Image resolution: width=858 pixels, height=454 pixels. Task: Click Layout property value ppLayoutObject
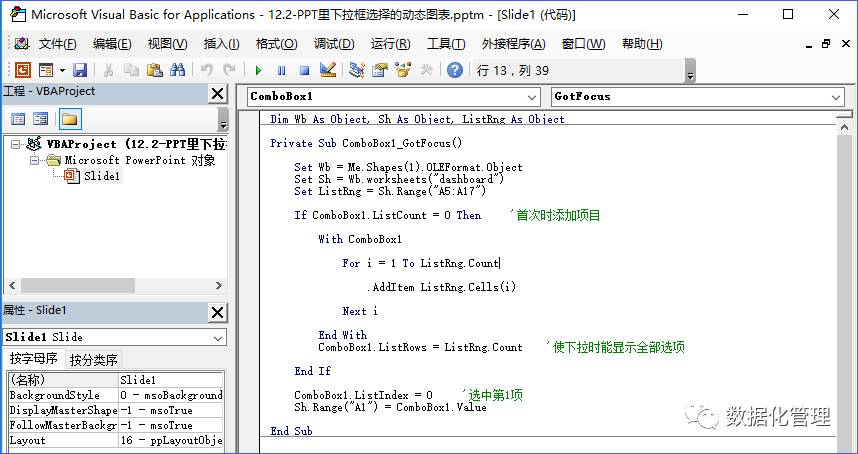click(171, 440)
